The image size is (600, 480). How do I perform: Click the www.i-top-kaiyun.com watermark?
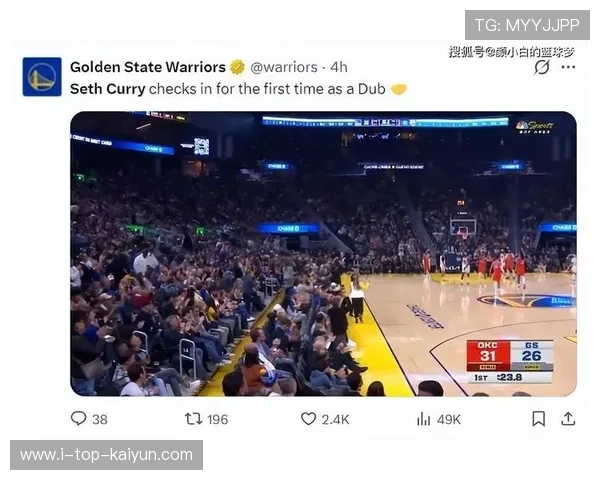(x=106, y=455)
